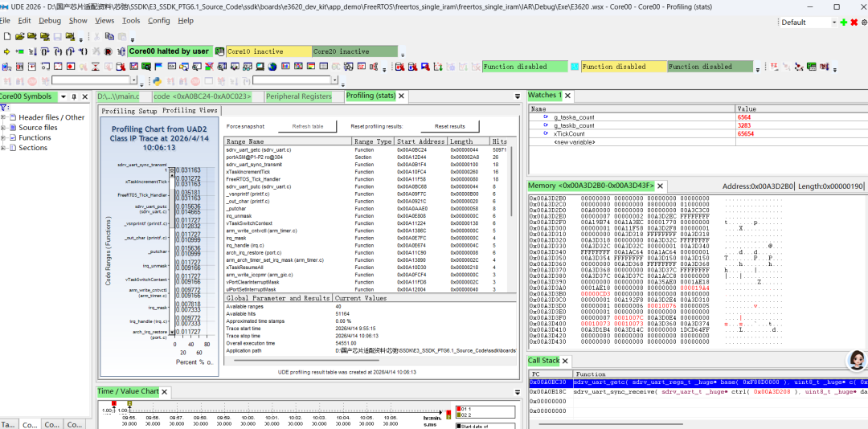Click the cyan square function indicator
Viewport: 868px width, 429px height.
[575, 67]
